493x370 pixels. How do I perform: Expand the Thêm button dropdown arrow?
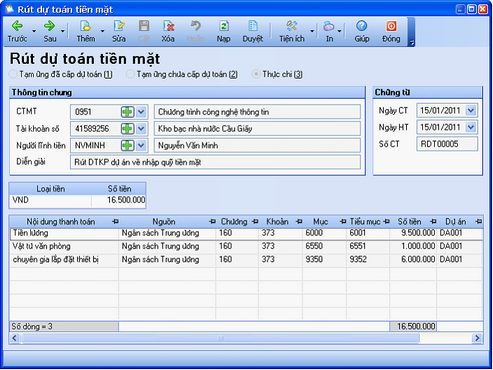click(102, 31)
